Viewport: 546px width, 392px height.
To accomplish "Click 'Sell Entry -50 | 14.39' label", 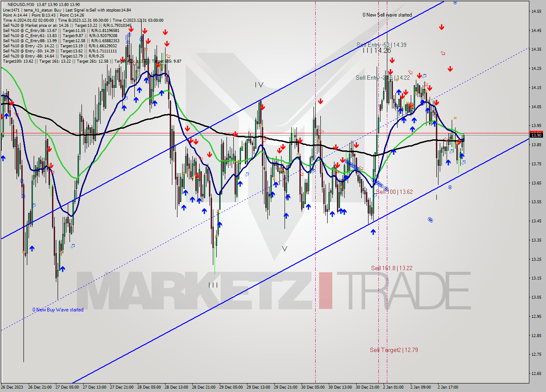I will [381, 45].
